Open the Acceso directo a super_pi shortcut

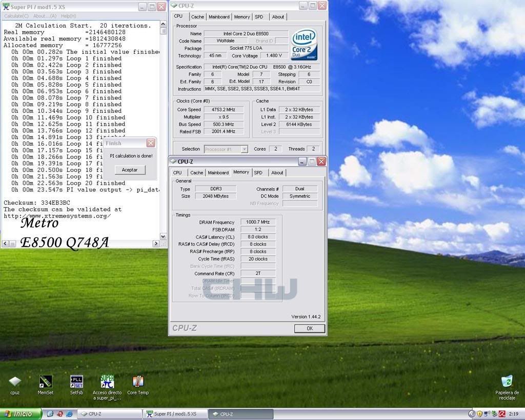(107, 387)
